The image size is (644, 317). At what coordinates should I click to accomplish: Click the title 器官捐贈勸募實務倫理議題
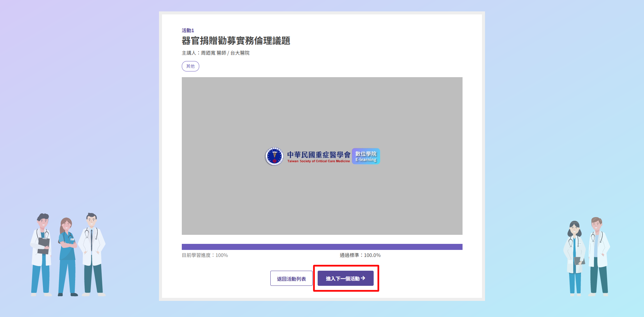coord(236,41)
